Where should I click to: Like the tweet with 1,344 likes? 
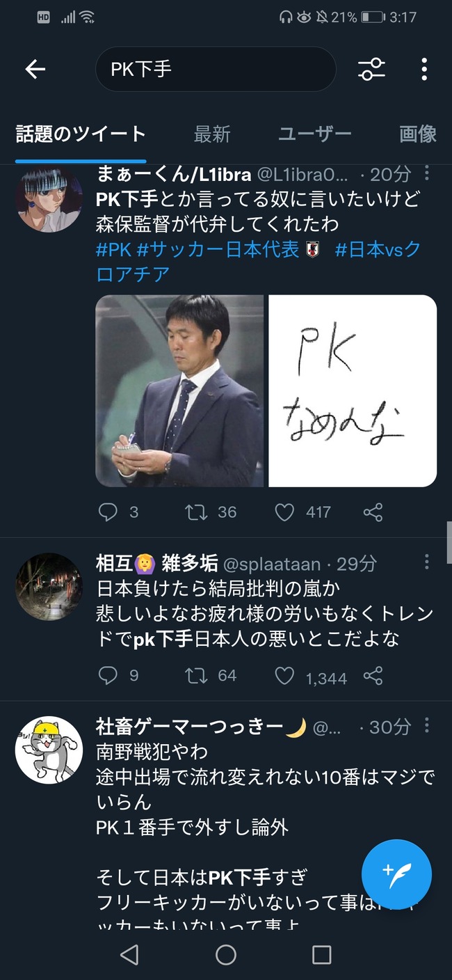pyautogui.click(x=285, y=676)
